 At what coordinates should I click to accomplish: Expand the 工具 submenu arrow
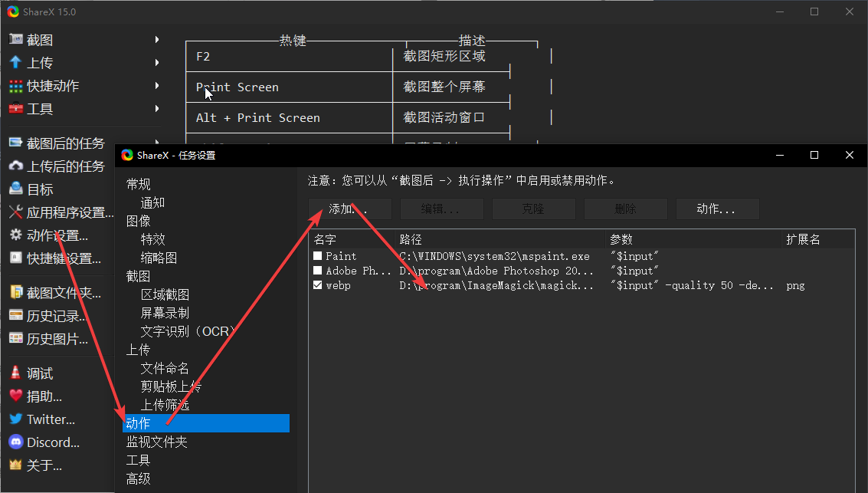point(157,109)
